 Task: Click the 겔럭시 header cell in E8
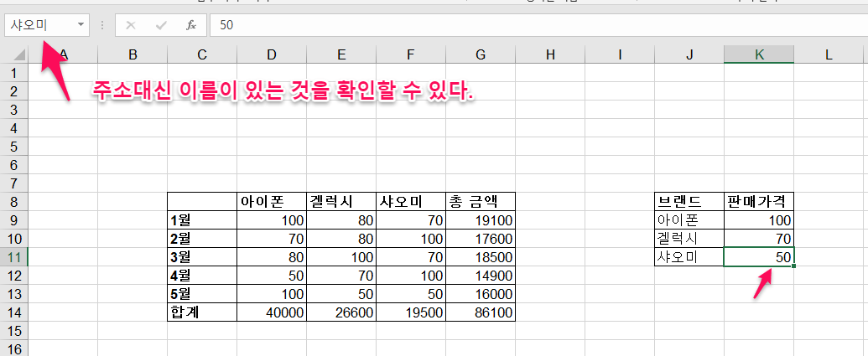341,202
